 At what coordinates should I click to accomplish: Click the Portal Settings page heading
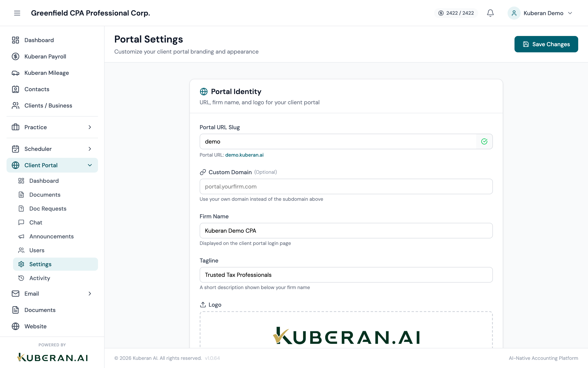point(148,39)
